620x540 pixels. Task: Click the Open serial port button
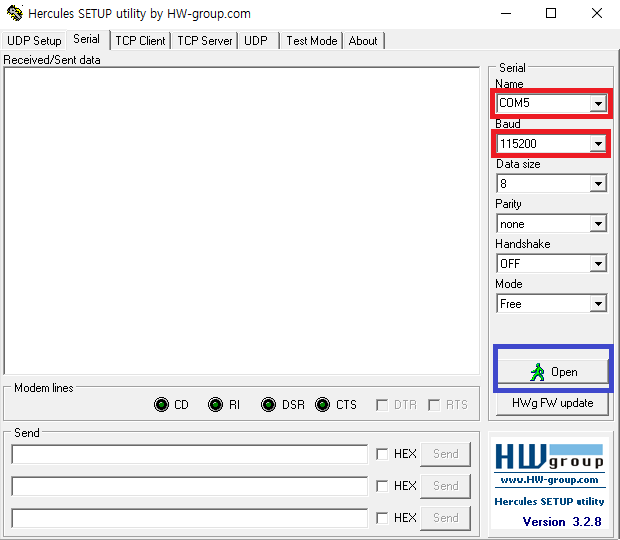click(x=552, y=372)
